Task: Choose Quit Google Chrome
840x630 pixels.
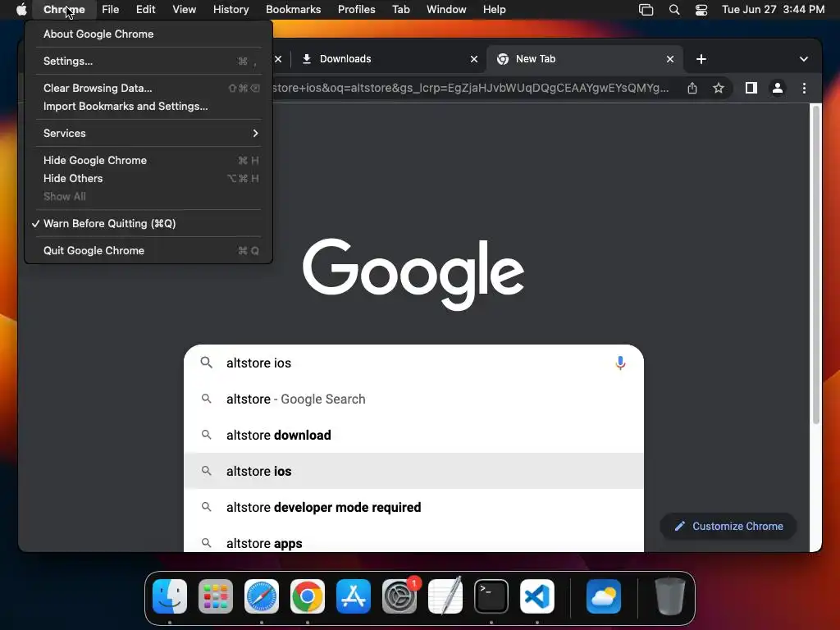Action: tap(148, 250)
